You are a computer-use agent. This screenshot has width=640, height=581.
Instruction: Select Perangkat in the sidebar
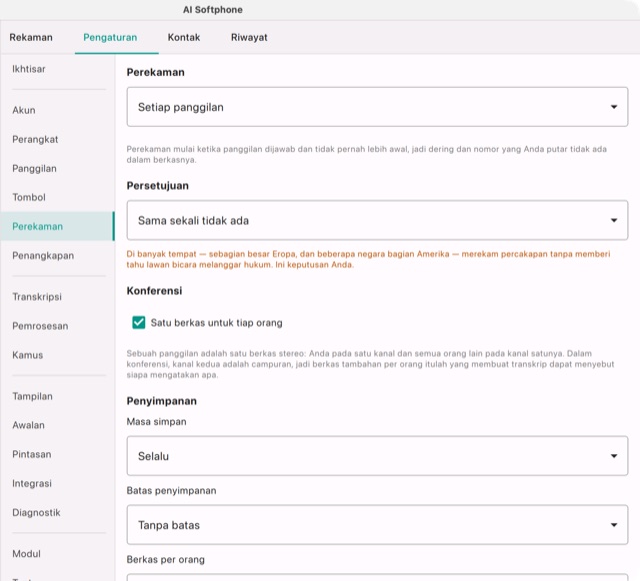pos(57,139)
